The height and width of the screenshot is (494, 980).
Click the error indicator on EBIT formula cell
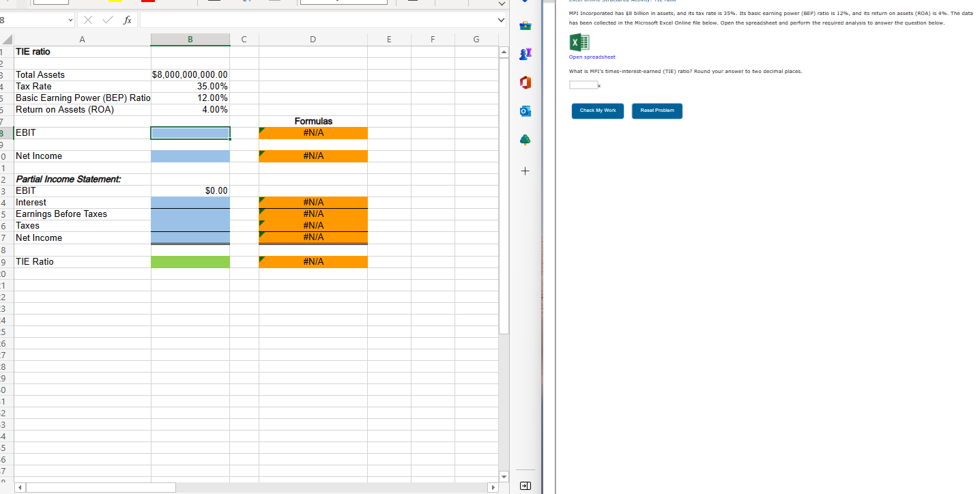263,130
